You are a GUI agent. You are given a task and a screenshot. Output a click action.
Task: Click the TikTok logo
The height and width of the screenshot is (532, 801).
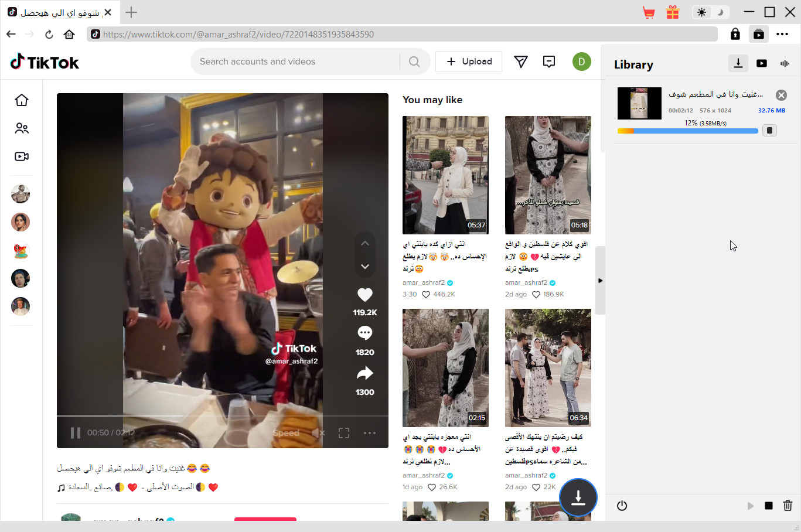pos(45,62)
